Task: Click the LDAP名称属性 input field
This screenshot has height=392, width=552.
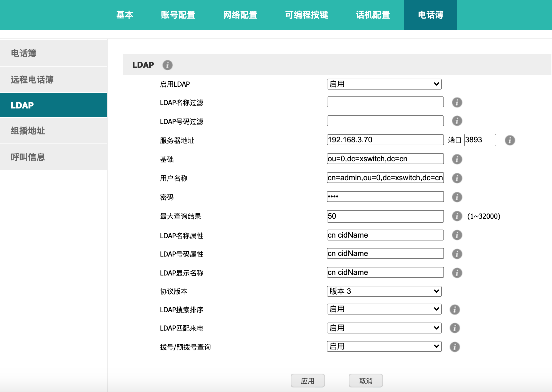Action: tap(385, 235)
